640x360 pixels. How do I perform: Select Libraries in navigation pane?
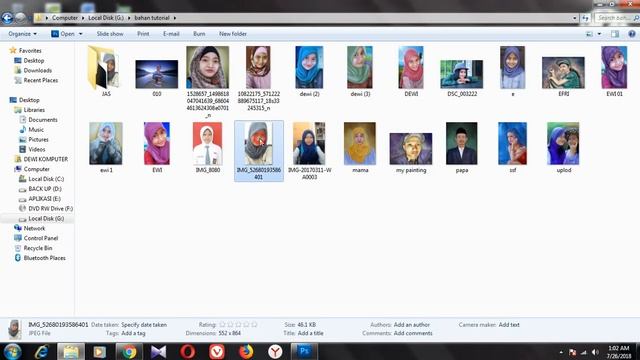34,110
